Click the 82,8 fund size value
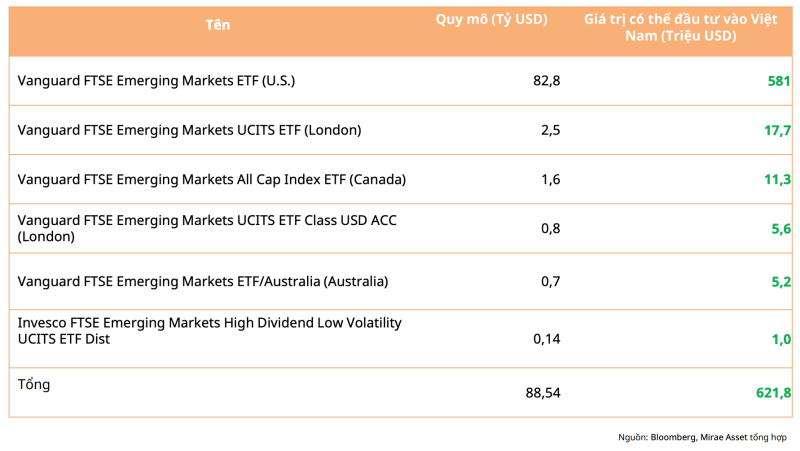 coord(546,81)
